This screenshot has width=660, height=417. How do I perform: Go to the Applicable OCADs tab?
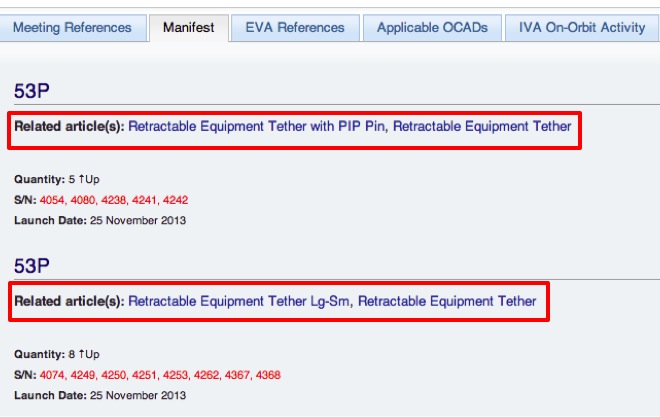tap(432, 28)
